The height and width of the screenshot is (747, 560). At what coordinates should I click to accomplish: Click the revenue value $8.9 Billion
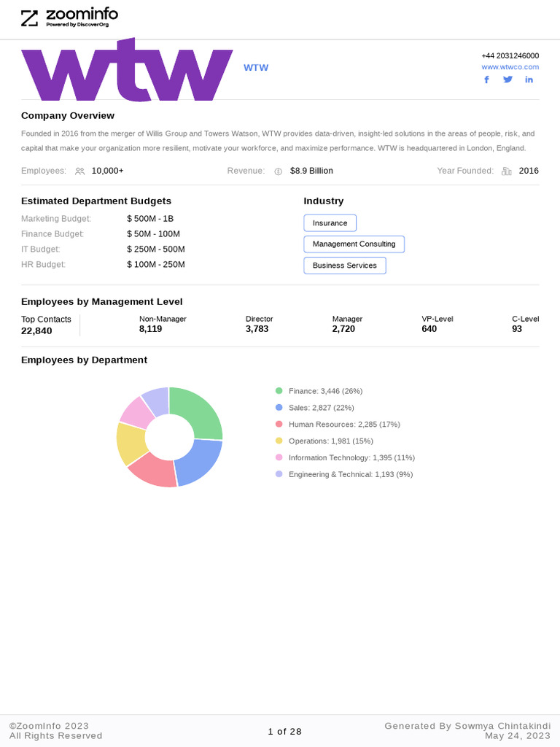pos(311,171)
